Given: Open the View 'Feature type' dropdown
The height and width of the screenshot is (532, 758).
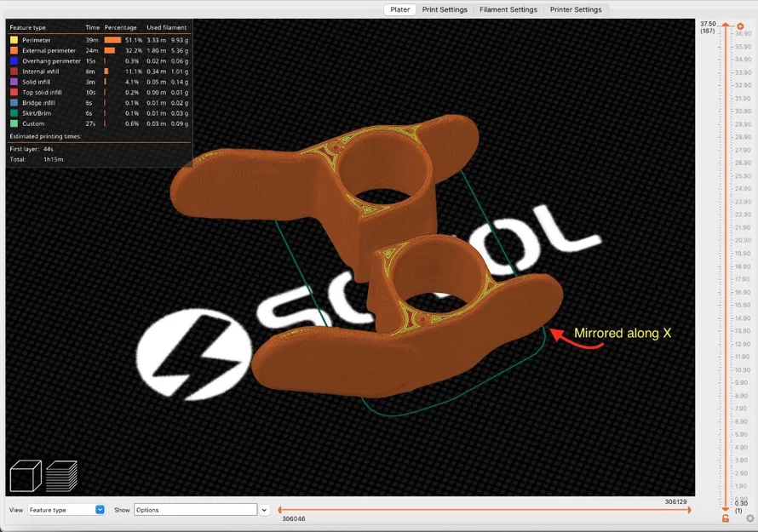Looking at the screenshot, I should 66,510.
